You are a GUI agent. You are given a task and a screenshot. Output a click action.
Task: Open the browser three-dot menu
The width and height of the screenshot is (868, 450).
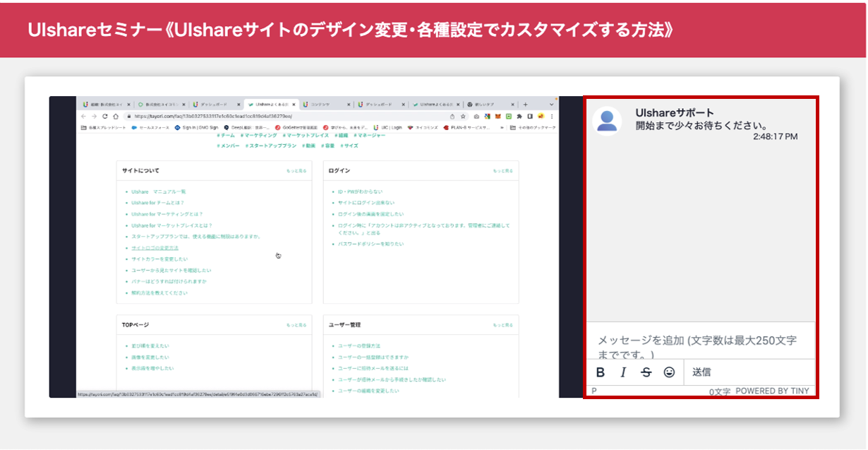pos(552,116)
